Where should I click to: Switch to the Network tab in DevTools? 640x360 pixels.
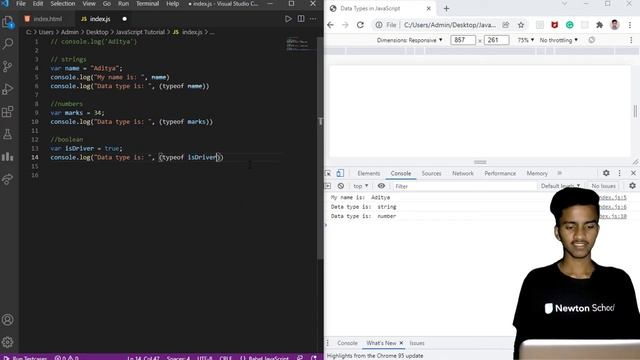[463, 173]
